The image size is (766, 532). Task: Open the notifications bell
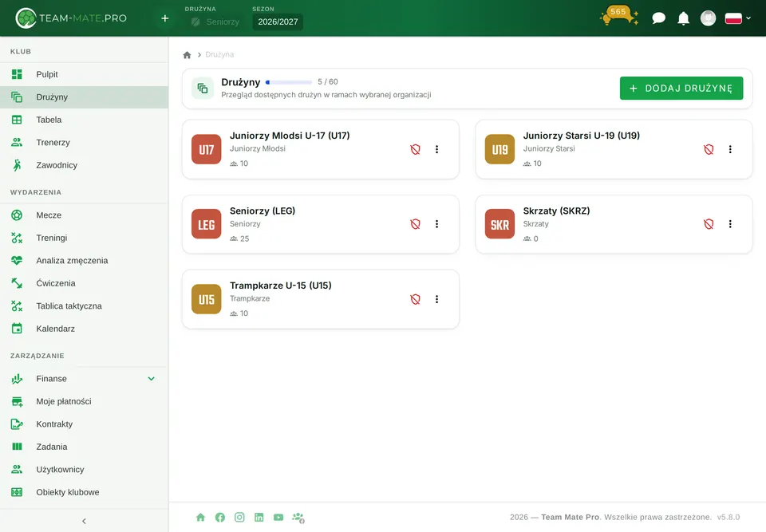pos(684,18)
